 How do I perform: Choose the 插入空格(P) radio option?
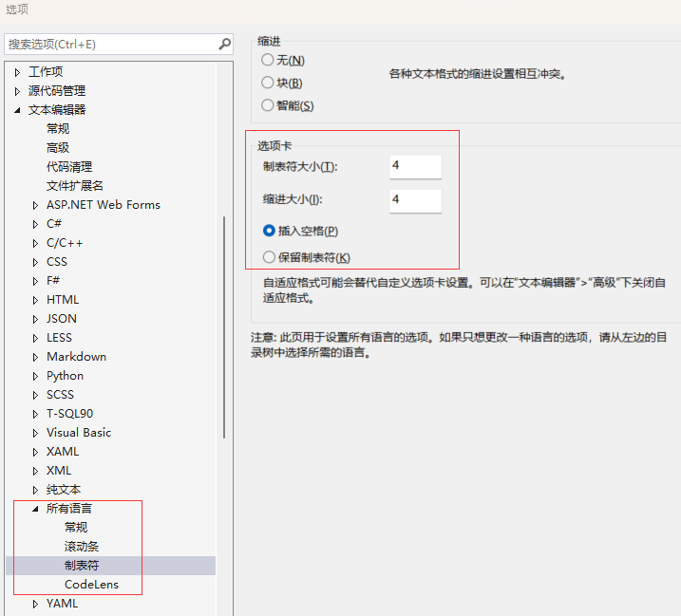click(x=269, y=231)
